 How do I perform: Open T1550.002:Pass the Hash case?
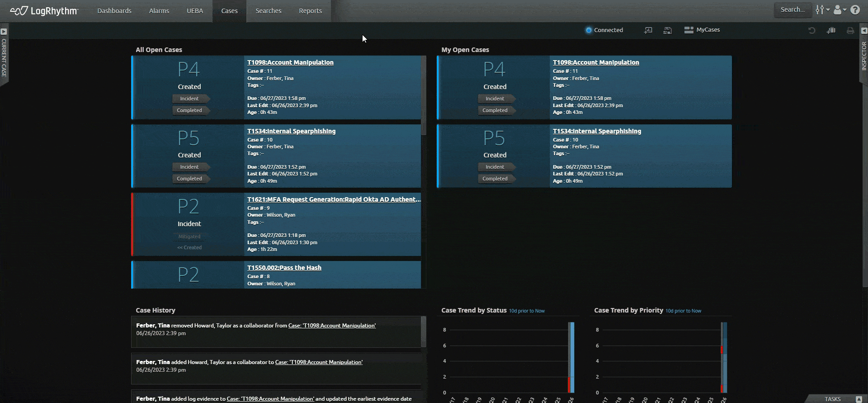point(284,268)
